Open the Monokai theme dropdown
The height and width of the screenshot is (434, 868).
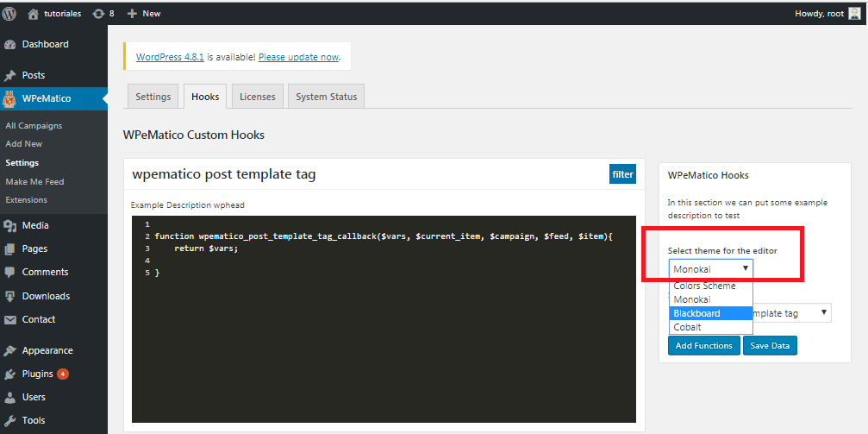point(711,269)
